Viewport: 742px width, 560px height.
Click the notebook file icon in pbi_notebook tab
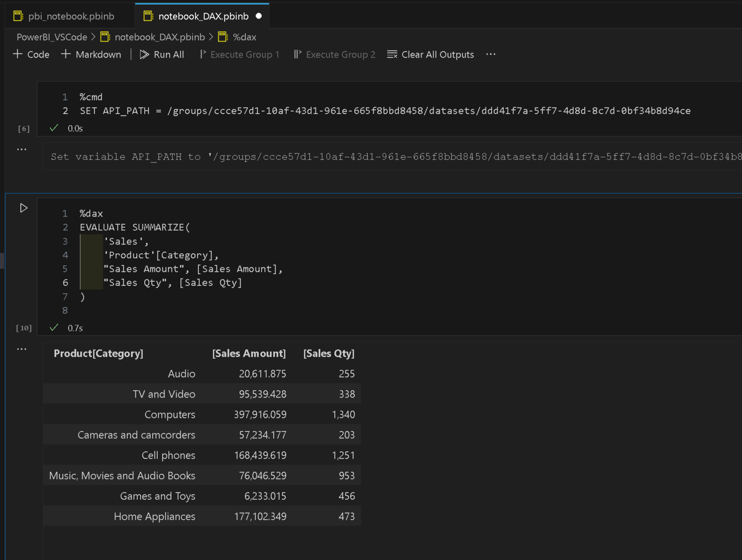tap(18, 16)
